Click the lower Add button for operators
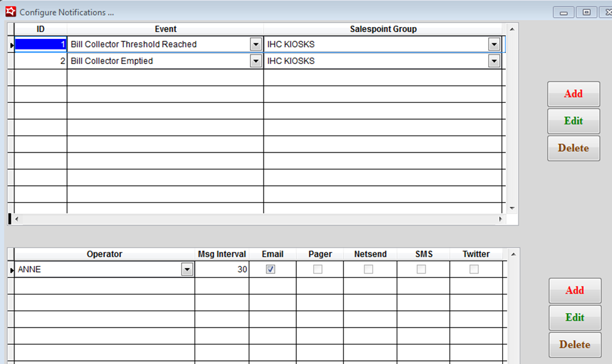This screenshot has width=612, height=364. 574,291
